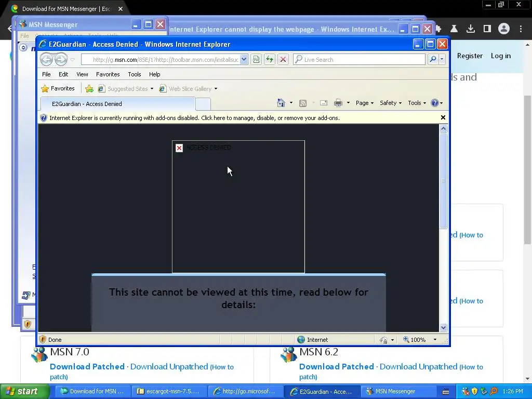Expand the zoom level dropdown arrow

coord(435,340)
